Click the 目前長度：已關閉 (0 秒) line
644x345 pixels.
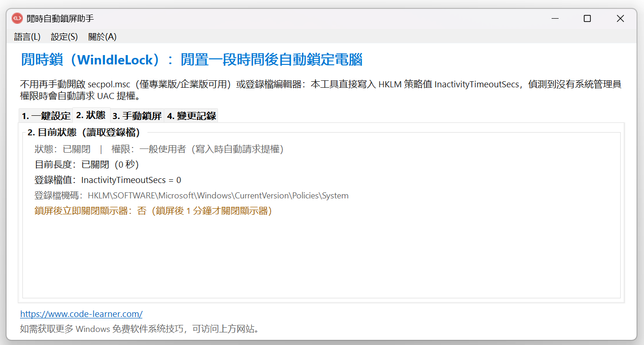[x=87, y=164]
